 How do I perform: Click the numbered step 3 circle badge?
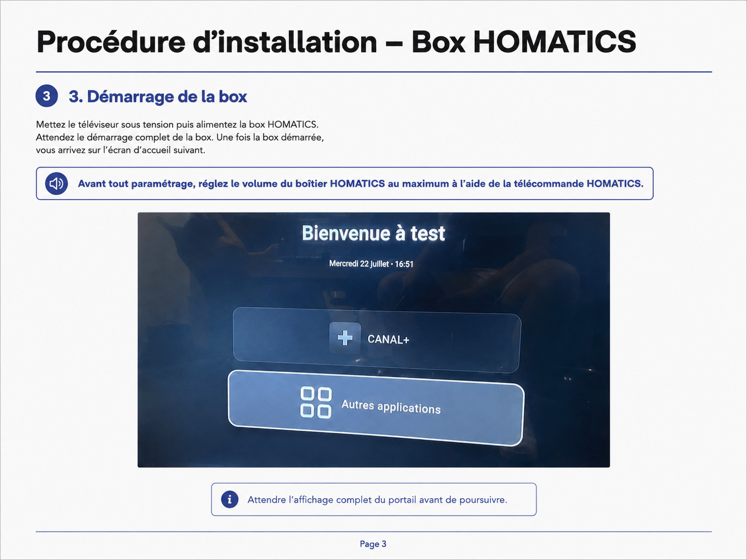coord(46,96)
